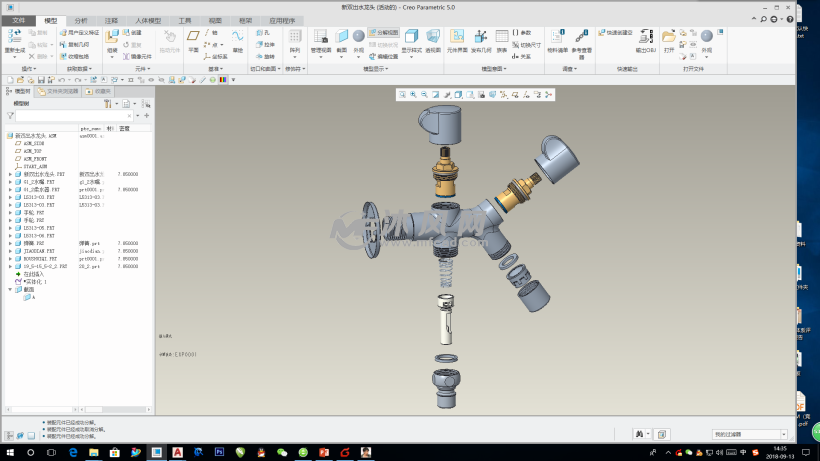Image resolution: width=820 pixels, height=461 pixels.
Task: Collapse the 截面 node in model tree
Action: pos(10,290)
